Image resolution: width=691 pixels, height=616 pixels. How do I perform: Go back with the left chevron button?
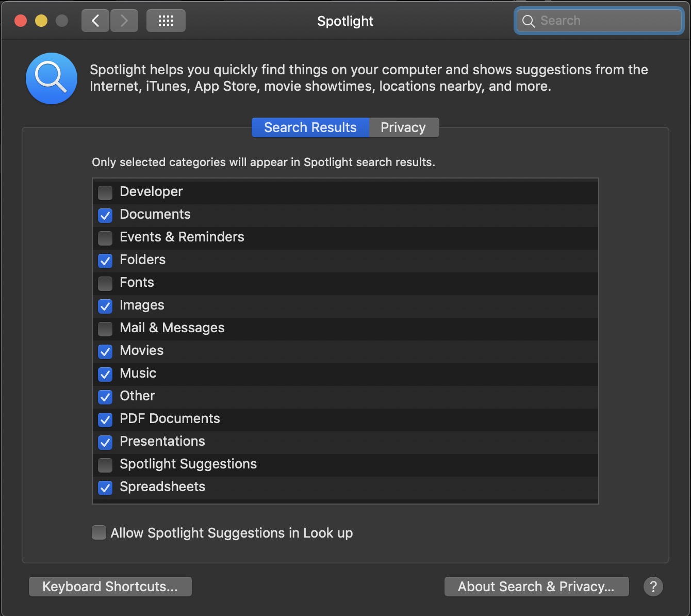click(95, 21)
